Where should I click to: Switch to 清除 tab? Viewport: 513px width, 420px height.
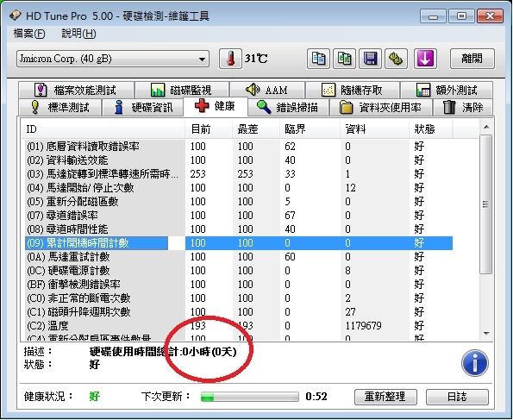point(463,108)
